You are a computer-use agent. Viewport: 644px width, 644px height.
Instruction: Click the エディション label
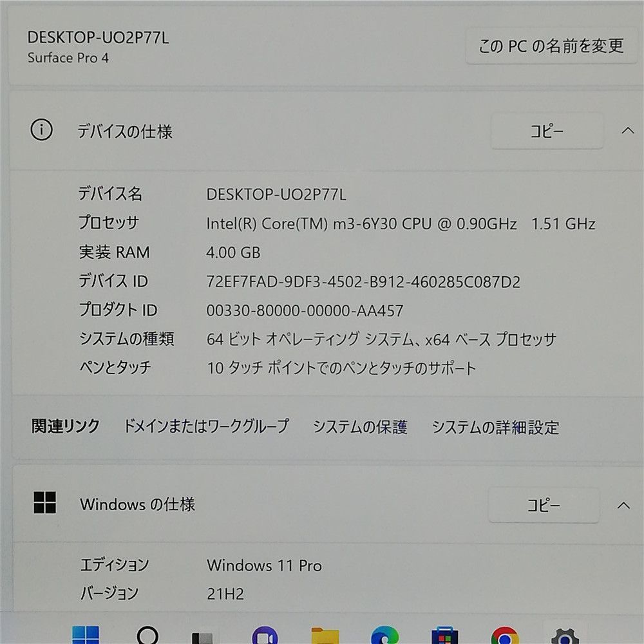(114, 564)
